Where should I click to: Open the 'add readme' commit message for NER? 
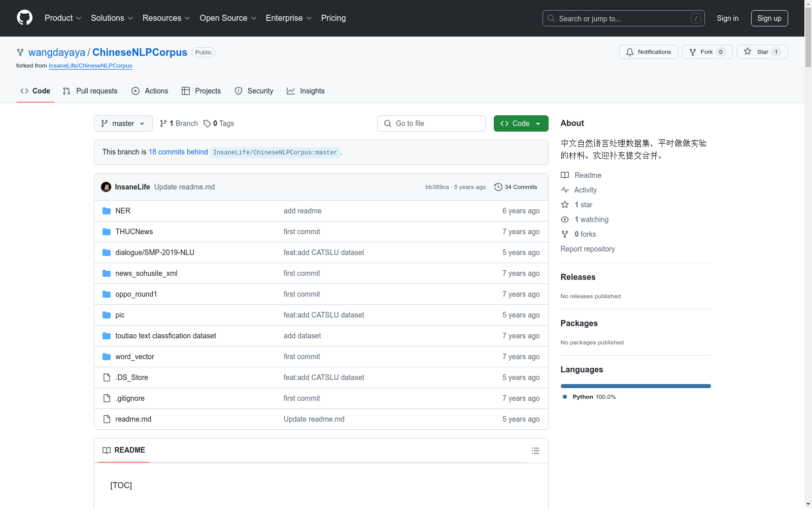(302, 211)
